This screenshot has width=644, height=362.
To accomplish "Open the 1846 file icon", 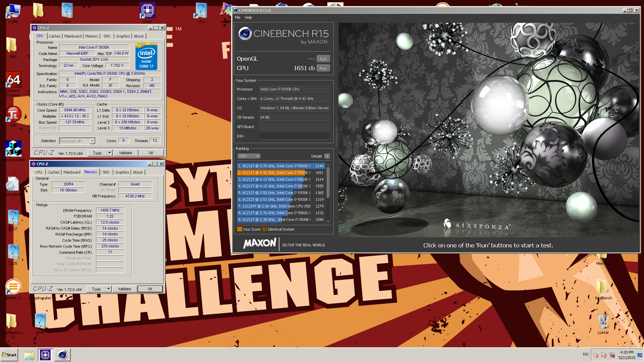I will pyautogui.click(x=40, y=324).
